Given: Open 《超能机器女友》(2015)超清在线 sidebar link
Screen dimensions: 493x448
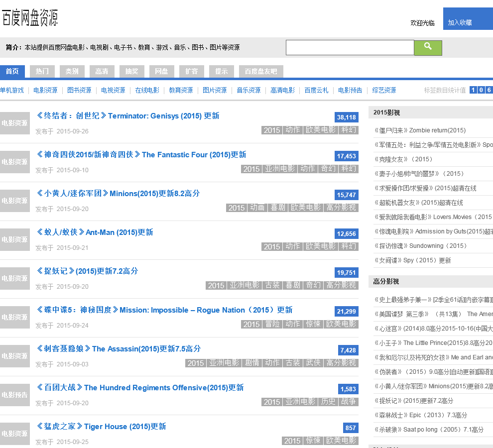Looking at the screenshot, I should [x=418, y=203].
